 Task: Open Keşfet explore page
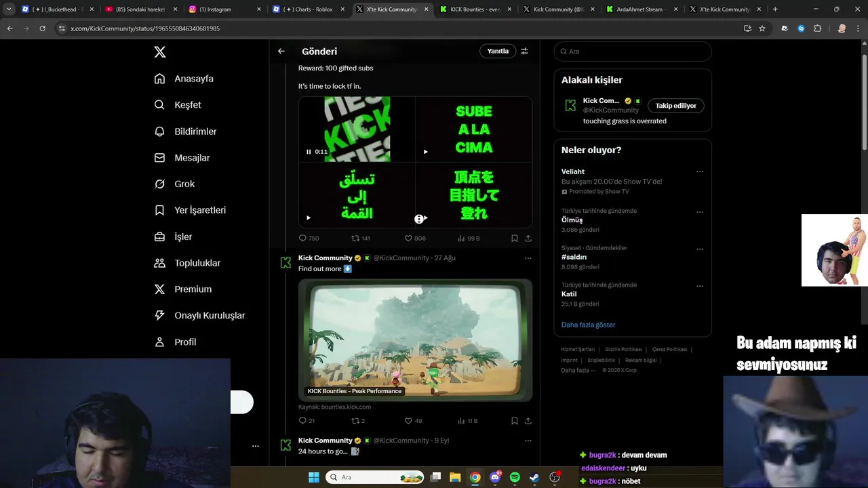tap(178, 105)
